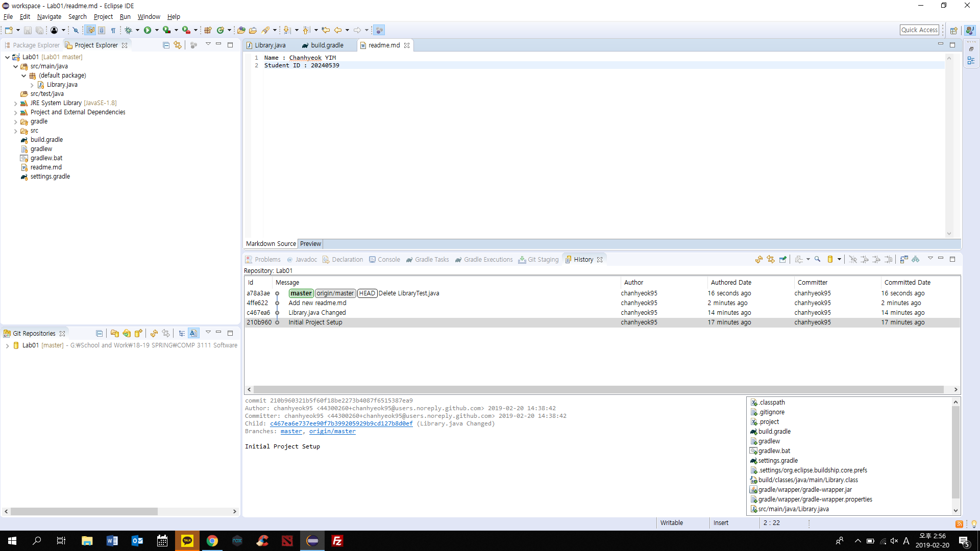The width and height of the screenshot is (980, 551).
Task: Open the New Java Class wizard icon
Action: pos(220,30)
